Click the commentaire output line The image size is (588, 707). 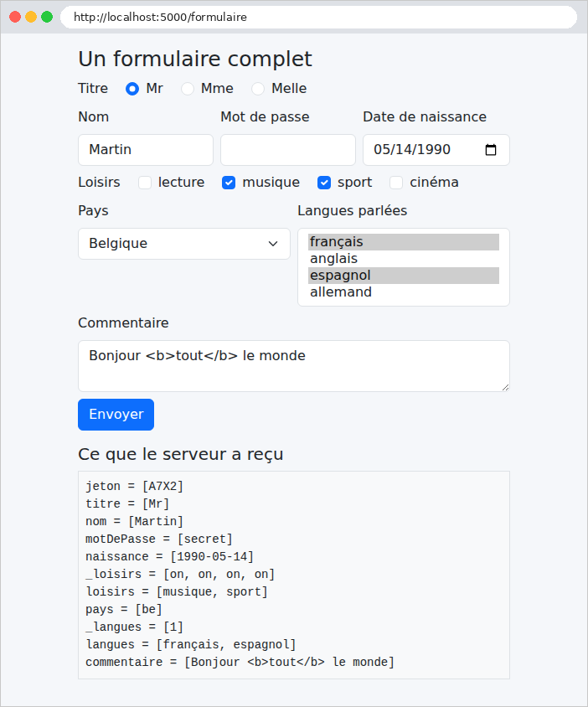(x=240, y=662)
